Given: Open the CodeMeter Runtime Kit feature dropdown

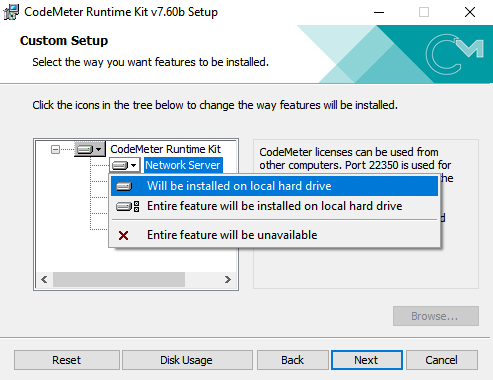Looking at the screenshot, I should coord(89,149).
